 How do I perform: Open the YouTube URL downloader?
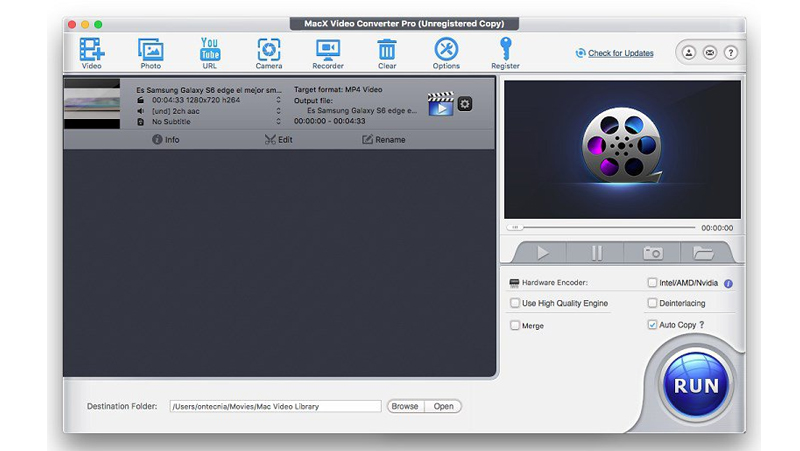coord(210,53)
